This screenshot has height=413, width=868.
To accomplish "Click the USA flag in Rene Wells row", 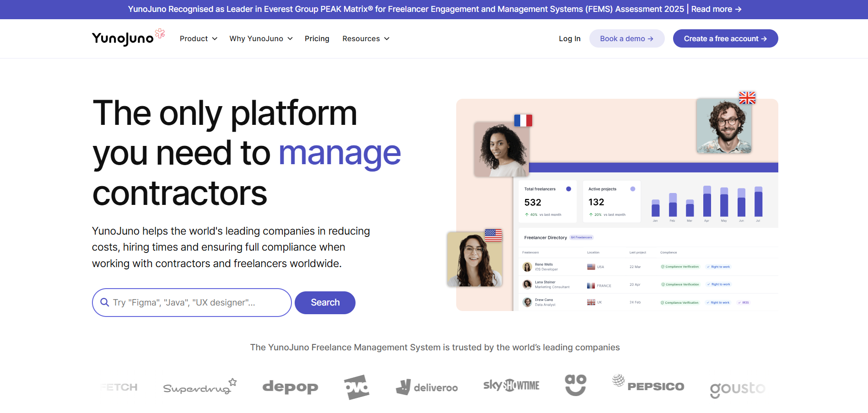I will point(591,267).
